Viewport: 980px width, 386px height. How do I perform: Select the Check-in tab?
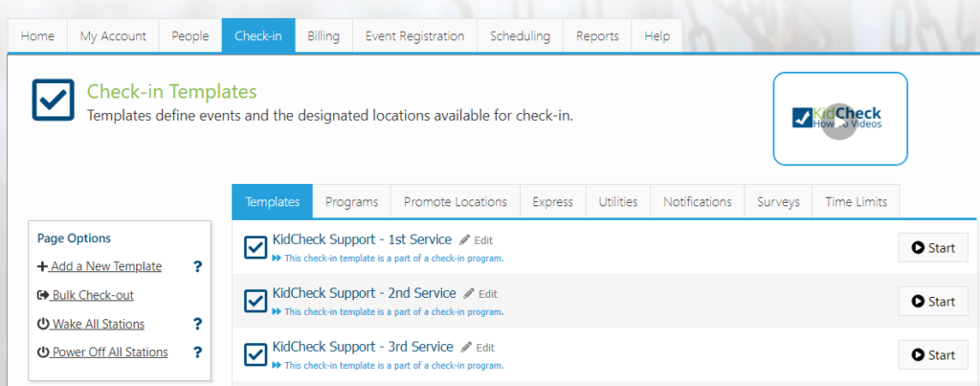pos(258,36)
